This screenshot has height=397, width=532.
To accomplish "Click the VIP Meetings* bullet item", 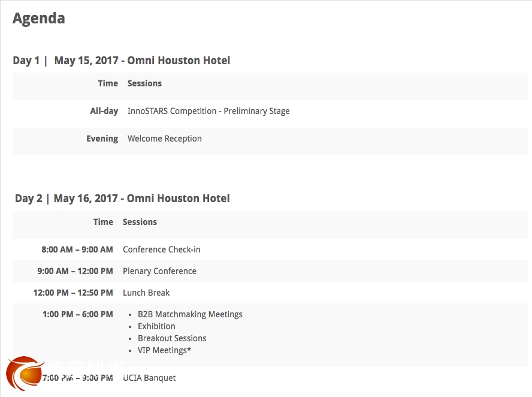I will 165,350.
